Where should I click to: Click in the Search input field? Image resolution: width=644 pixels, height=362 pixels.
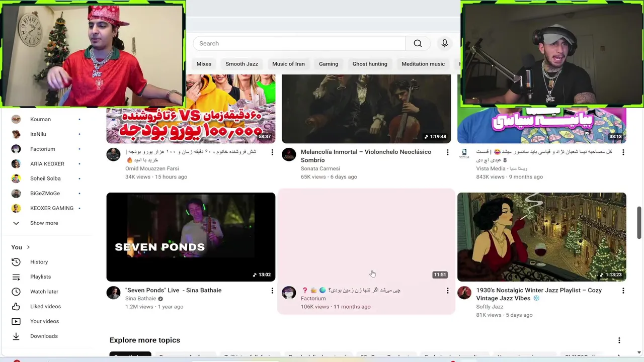click(299, 44)
